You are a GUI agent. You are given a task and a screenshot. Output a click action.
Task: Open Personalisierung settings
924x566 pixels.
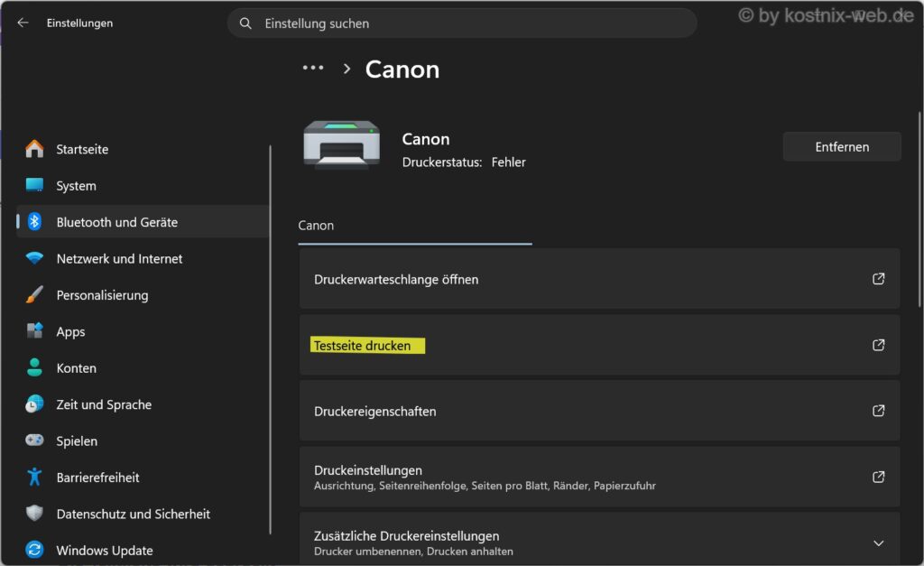click(143, 295)
